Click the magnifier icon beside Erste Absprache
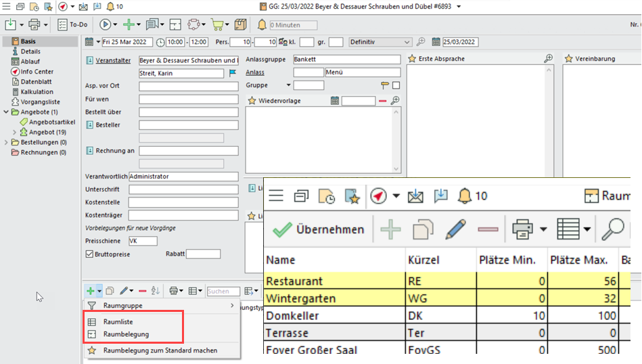The width and height of the screenshot is (642, 364). pyautogui.click(x=549, y=59)
